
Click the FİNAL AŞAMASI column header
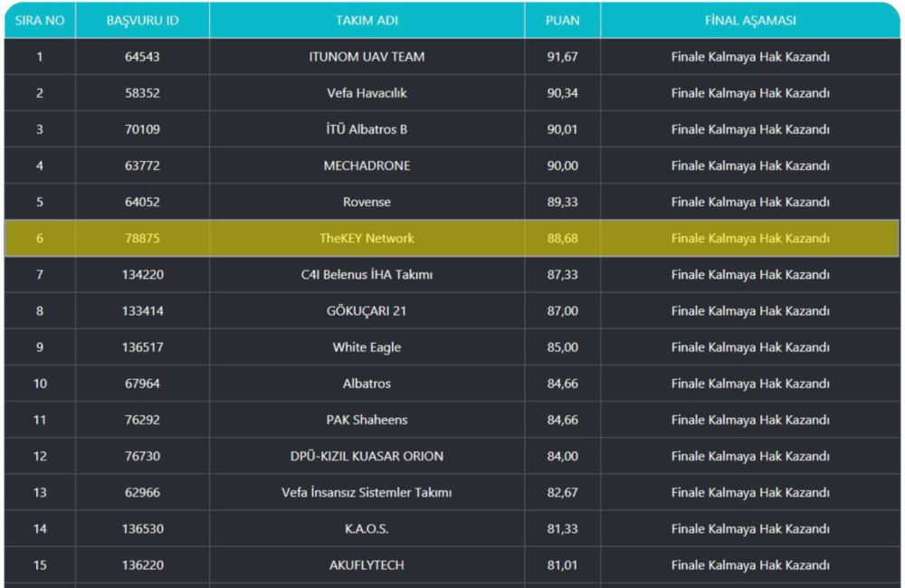click(x=750, y=20)
